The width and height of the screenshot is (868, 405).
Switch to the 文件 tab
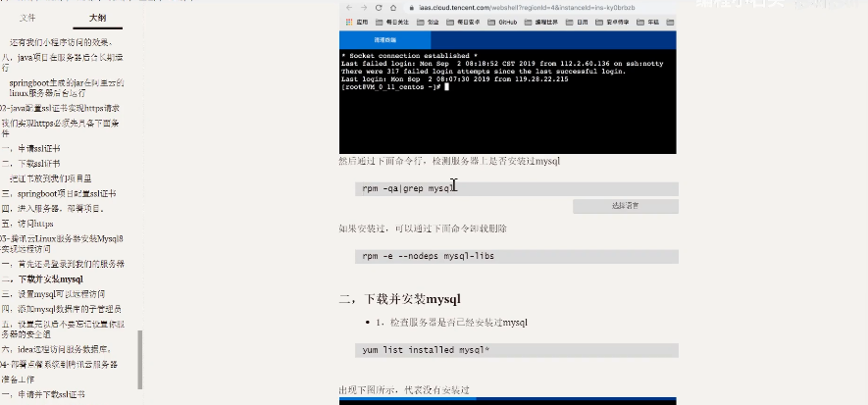(27, 18)
